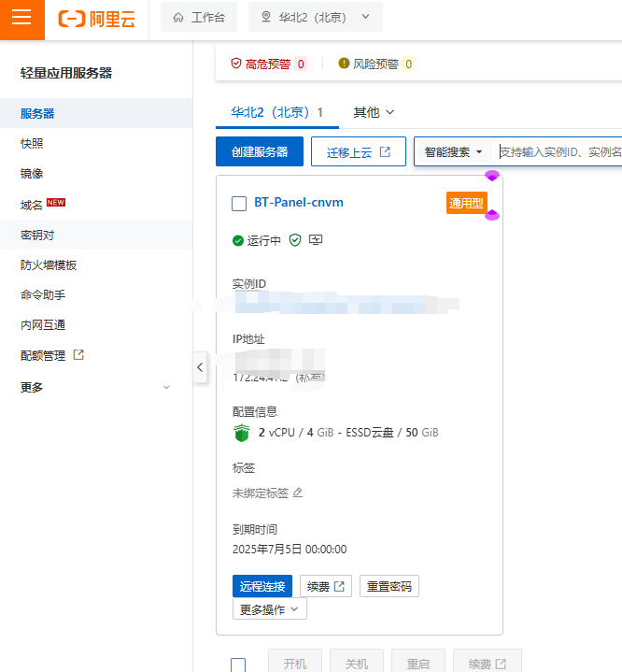
Task: Collapse the sidebar with the arrow handle
Action: 200,367
